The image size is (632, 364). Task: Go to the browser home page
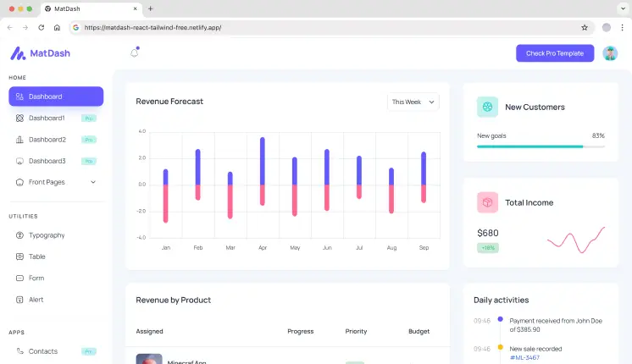(x=57, y=27)
